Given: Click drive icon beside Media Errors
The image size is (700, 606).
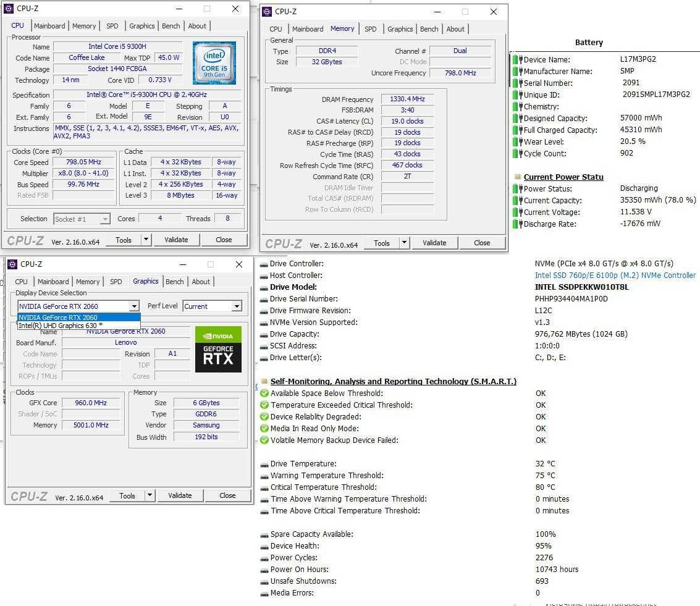Looking at the screenshot, I should (264, 594).
